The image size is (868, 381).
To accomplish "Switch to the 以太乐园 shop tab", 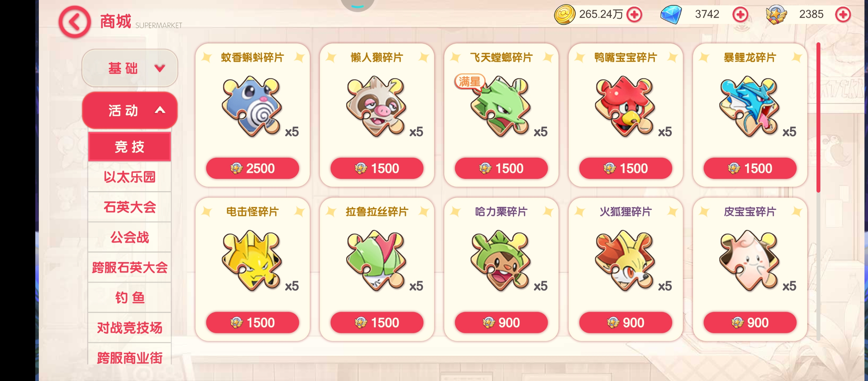I will [129, 177].
